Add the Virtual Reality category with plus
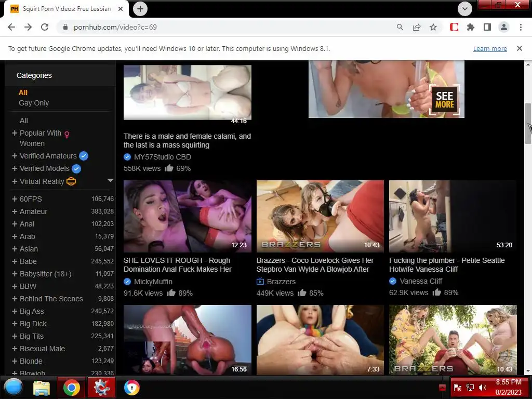This screenshot has height=399, width=532. [15, 181]
